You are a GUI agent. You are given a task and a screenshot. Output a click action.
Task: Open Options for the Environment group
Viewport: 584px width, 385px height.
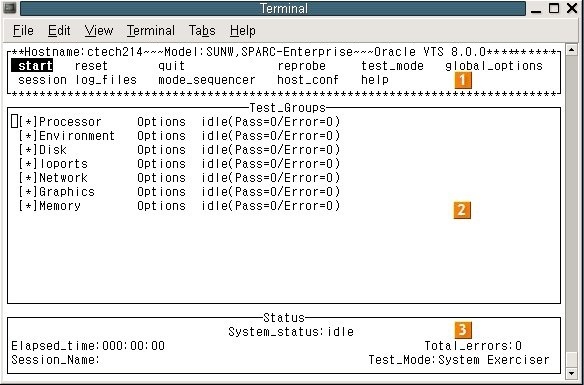(161, 136)
